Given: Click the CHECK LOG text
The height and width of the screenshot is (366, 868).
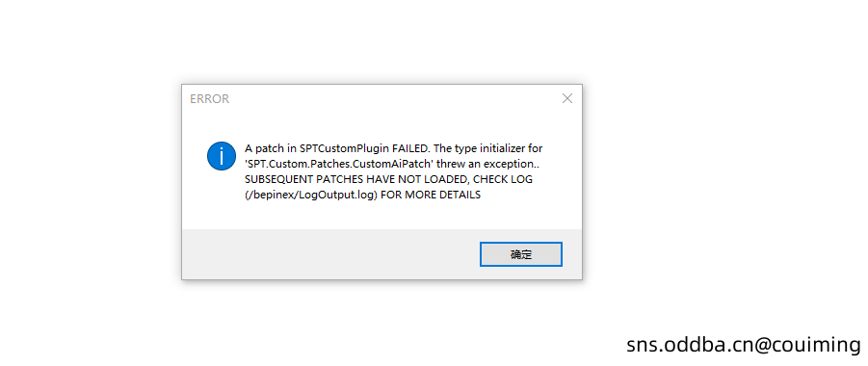Looking at the screenshot, I should 503,180.
